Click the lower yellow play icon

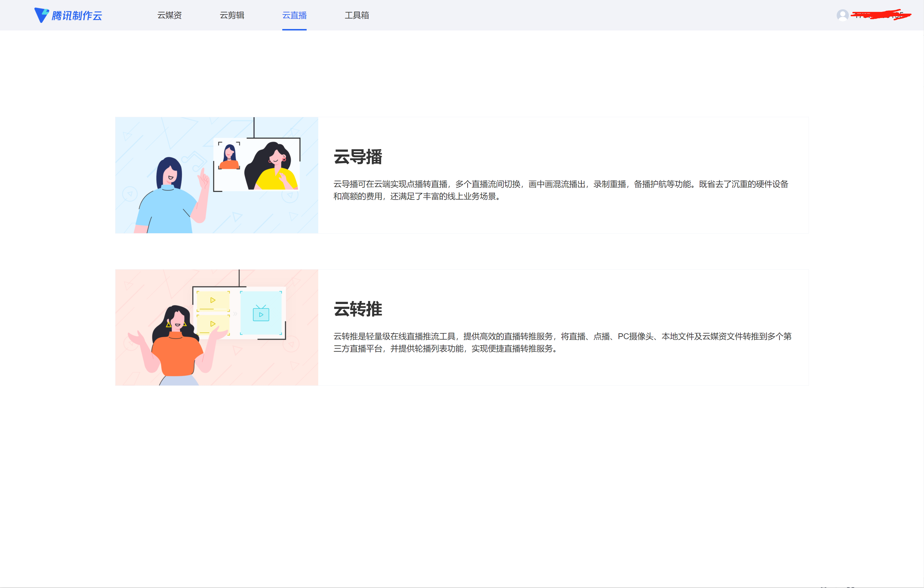point(213,324)
